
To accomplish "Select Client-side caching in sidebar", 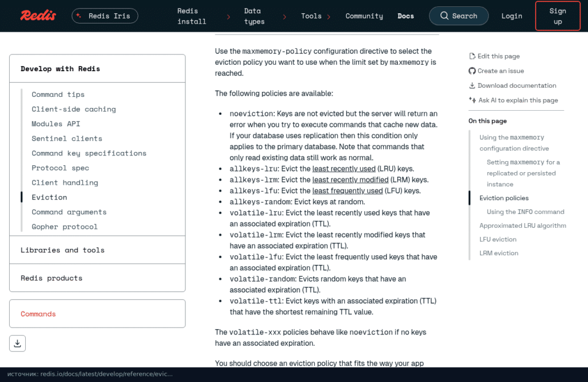I will click(74, 109).
